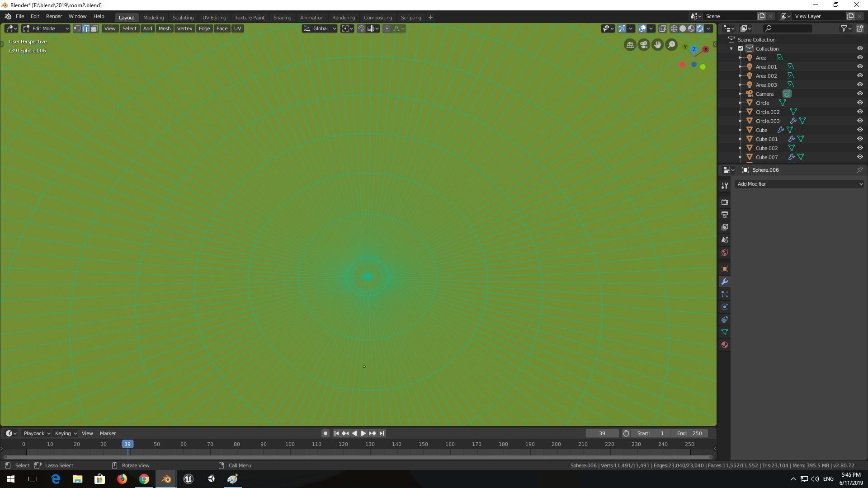Open the World properties tab icon
Screen dimensions: 868x488
coord(725,253)
